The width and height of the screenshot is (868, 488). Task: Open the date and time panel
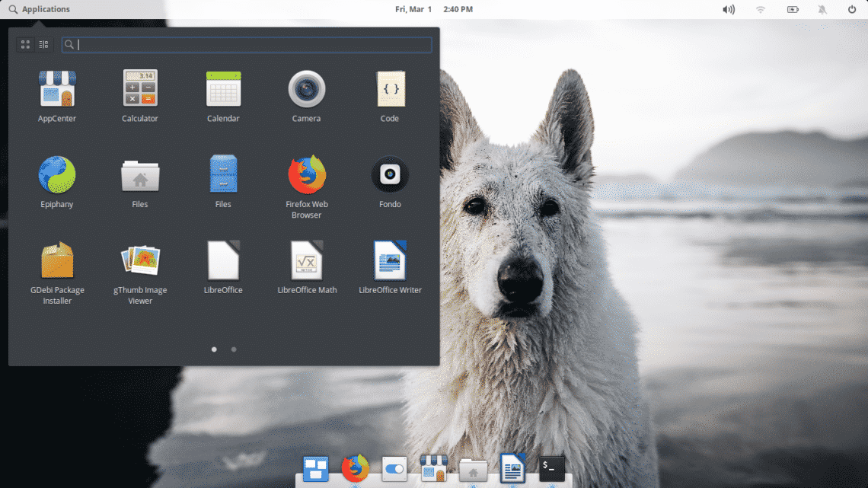[434, 9]
